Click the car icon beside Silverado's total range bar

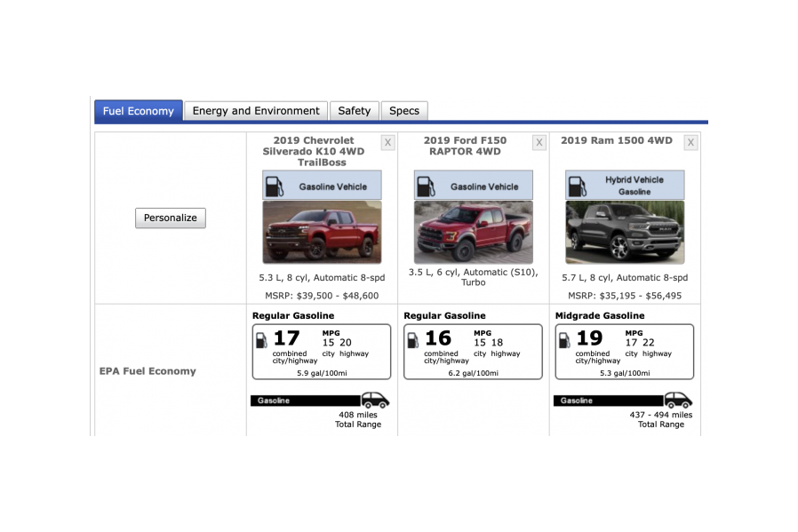(x=374, y=400)
